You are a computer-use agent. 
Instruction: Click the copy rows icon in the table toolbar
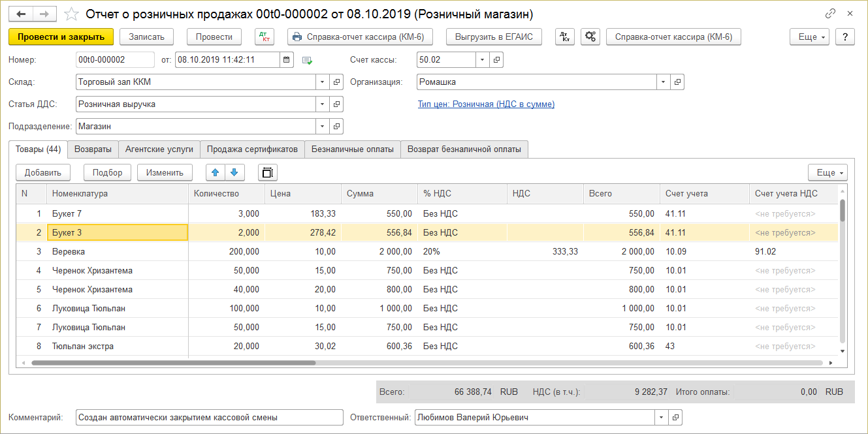point(268,172)
